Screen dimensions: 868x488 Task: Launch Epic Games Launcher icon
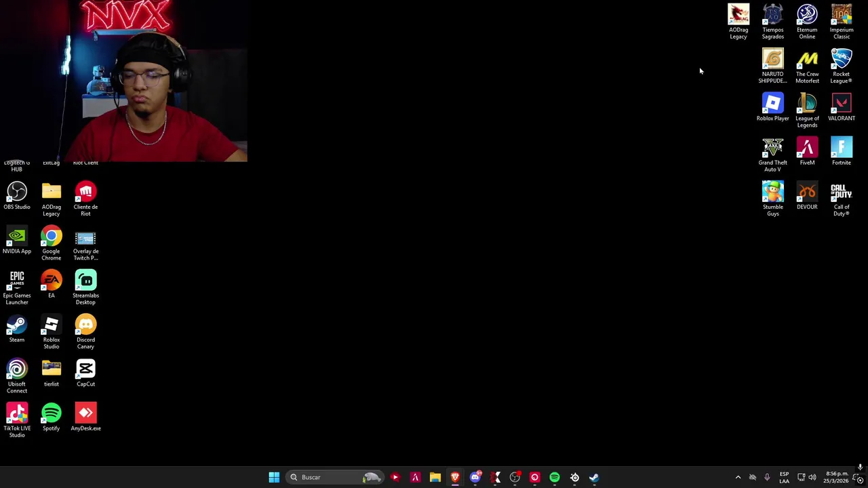[17, 287]
